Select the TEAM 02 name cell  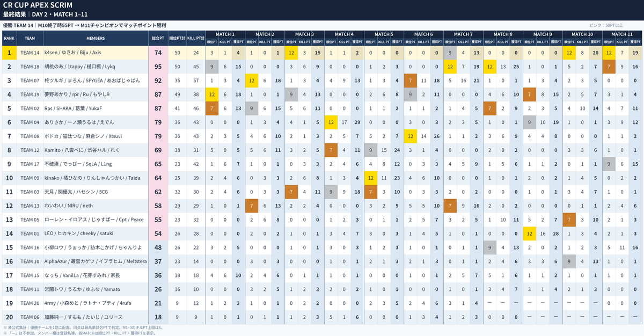tap(30, 108)
